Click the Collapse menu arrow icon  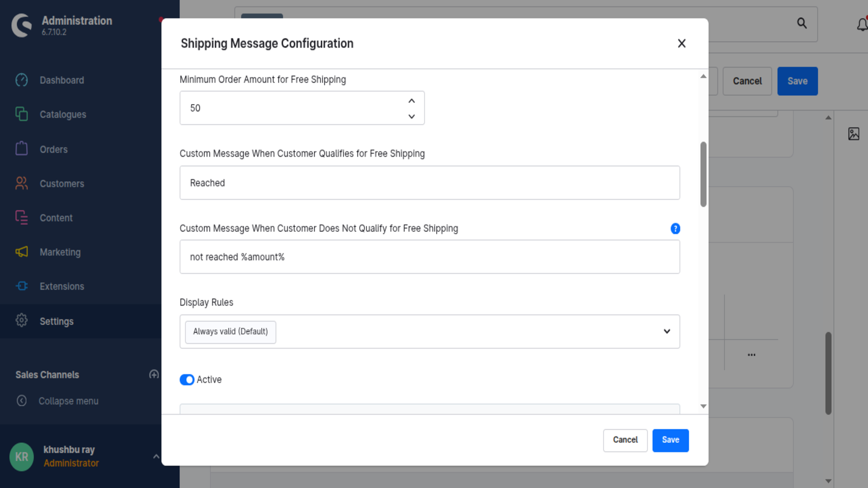click(21, 401)
